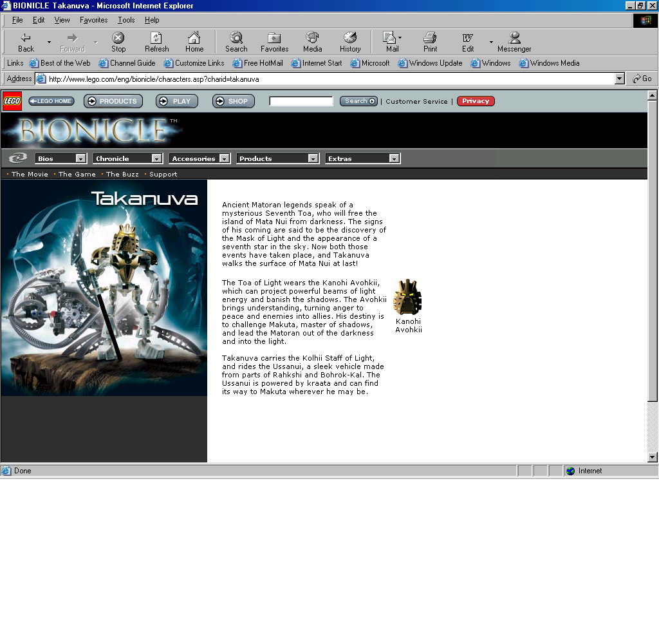Image resolution: width=659 pixels, height=644 pixels.
Task: Click the Kanohi Avohkii mask image
Action: [407, 297]
